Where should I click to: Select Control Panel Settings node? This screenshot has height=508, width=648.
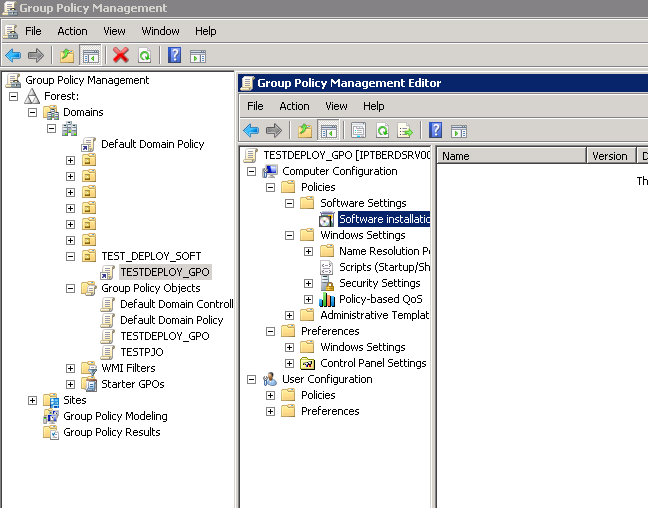click(x=373, y=363)
